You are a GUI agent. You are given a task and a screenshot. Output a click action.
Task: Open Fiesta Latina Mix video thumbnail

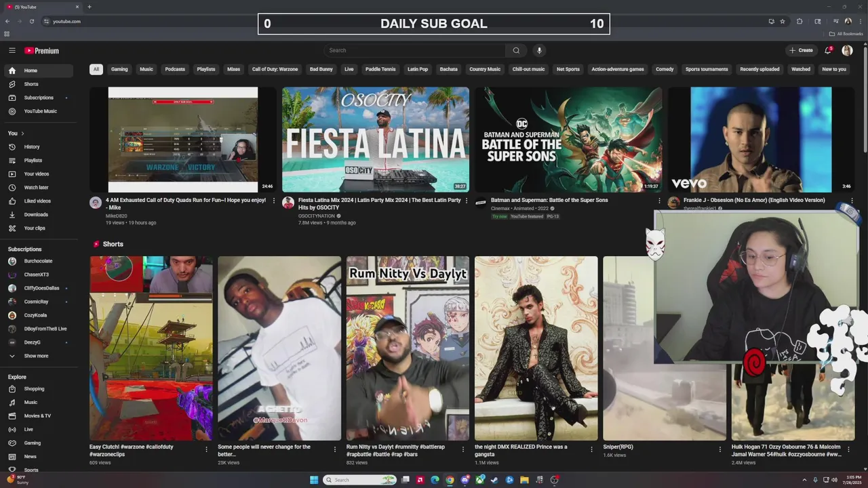click(x=376, y=140)
